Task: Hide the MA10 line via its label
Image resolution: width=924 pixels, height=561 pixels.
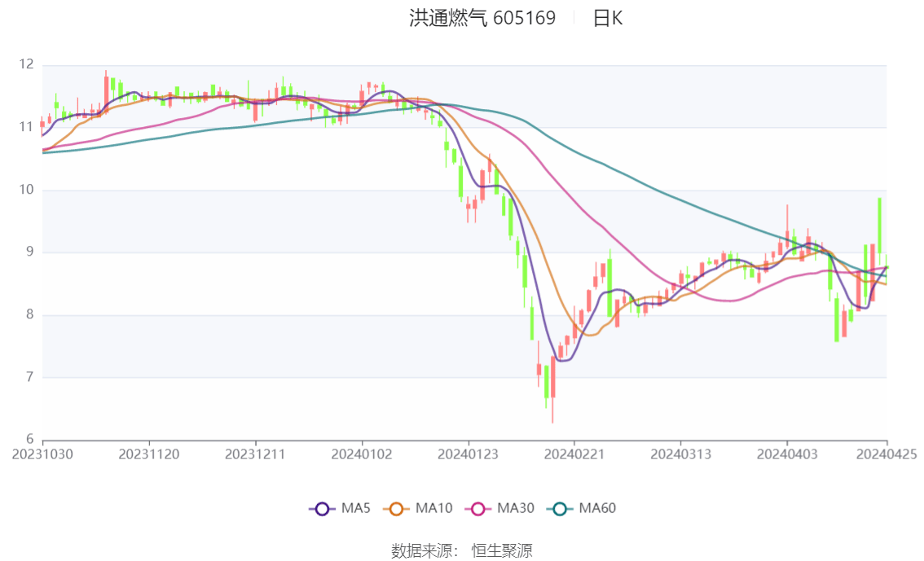Action: tap(433, 509)
